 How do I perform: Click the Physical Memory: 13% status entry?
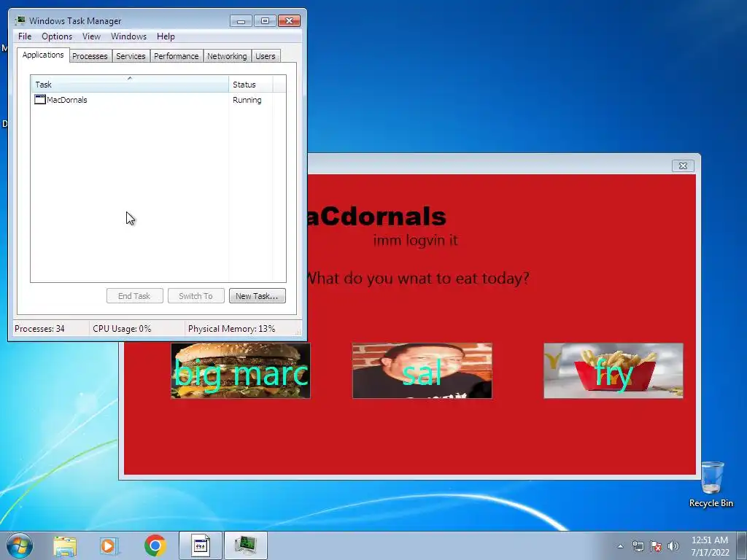pyautogui.click(x=231, y=329)
